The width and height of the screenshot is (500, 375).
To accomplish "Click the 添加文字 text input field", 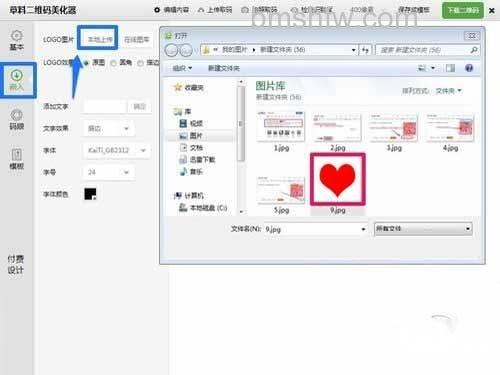I will coord(104,107).
